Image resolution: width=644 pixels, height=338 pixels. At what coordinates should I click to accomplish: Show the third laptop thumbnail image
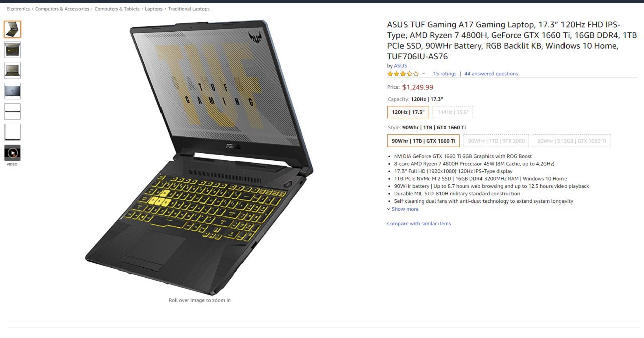(x=12, y=71)
